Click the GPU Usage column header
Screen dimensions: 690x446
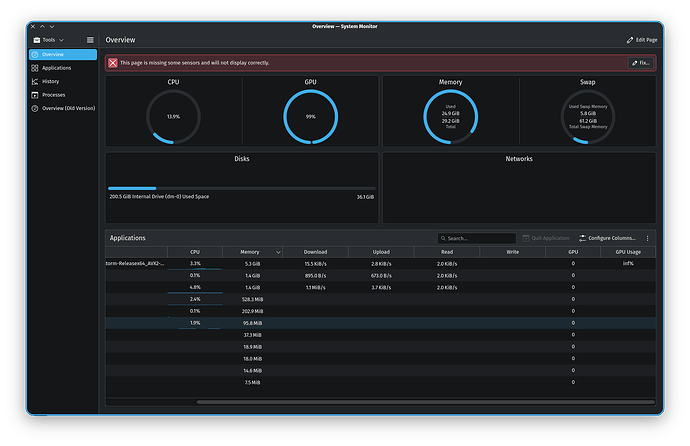coord(628,252)
